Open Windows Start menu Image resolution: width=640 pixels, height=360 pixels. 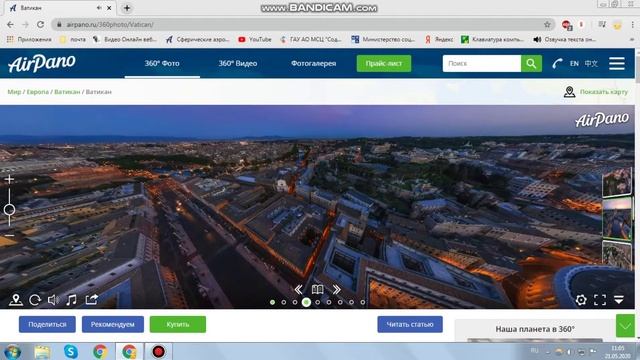(13, 352)
